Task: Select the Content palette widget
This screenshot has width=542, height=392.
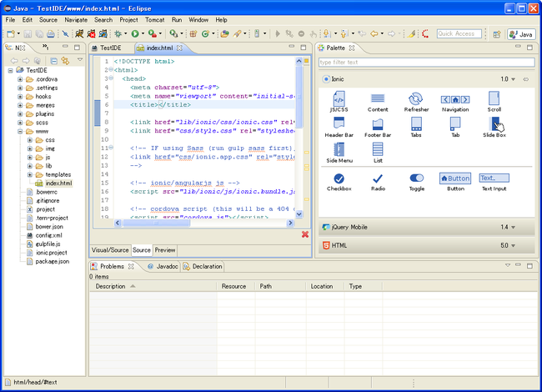Action: 378,102
